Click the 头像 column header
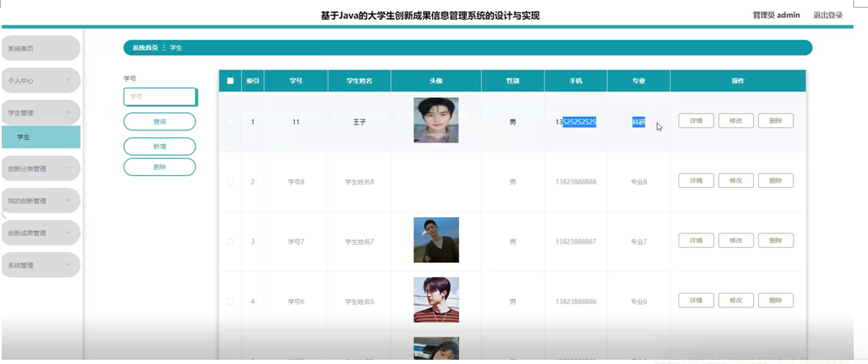 pos(437,81)
